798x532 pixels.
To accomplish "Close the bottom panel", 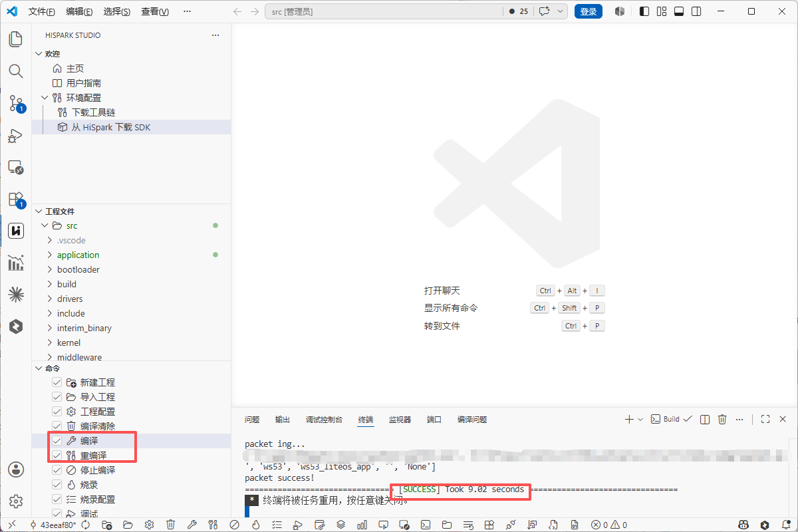I will (783, 420).
